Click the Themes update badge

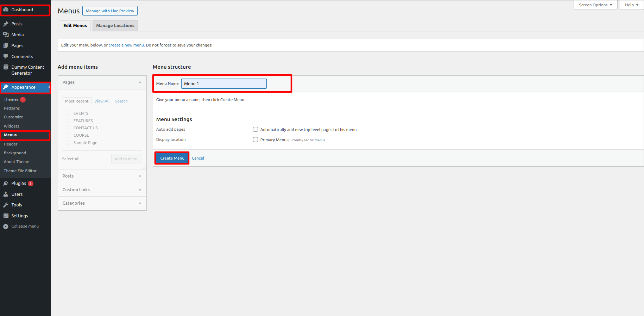[23, 100]
